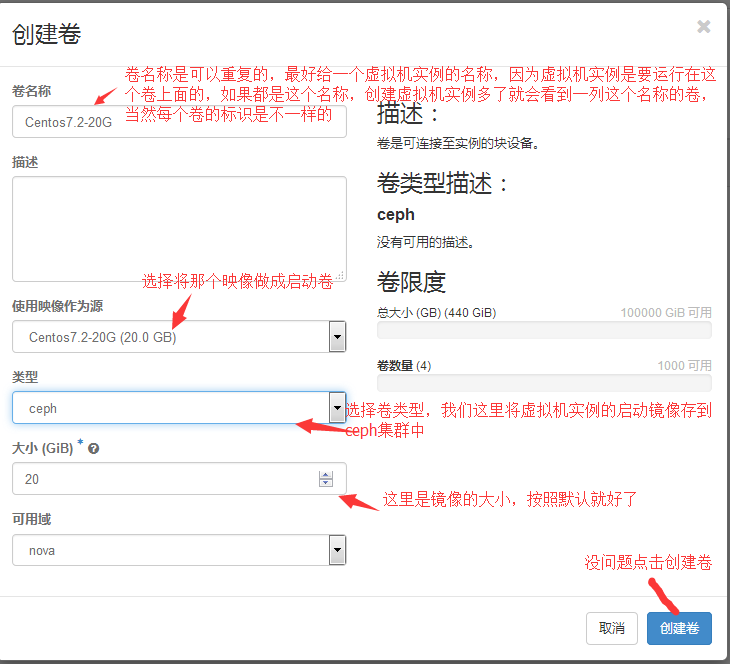Click the 使用映像作为源 label
This screenshot has width=730, height=664.
(x=57, y=305)
